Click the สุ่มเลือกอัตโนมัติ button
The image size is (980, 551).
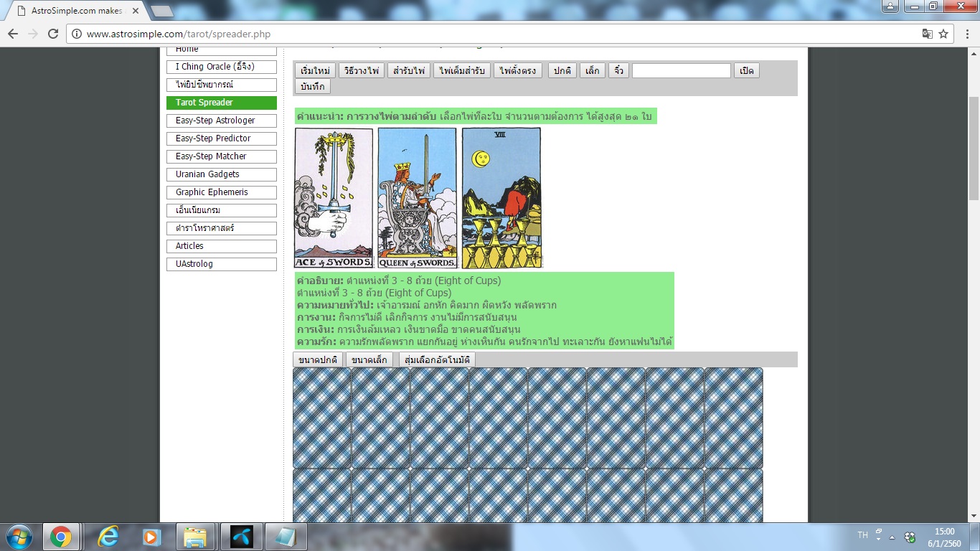point(437,359)
